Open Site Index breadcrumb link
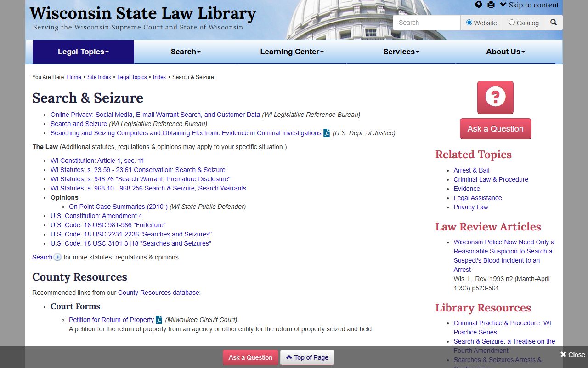The width and height of the screenshot is (588, 368). pos(99,77)
